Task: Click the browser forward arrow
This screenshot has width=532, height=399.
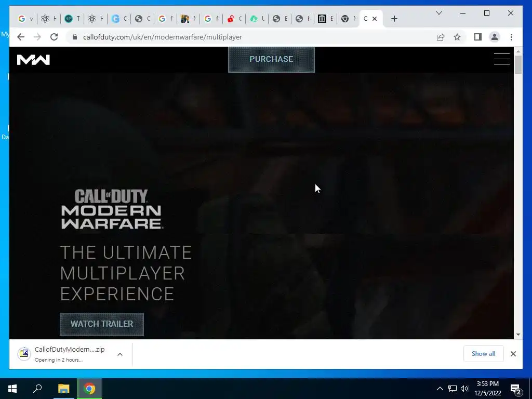Action: [37, 37]
